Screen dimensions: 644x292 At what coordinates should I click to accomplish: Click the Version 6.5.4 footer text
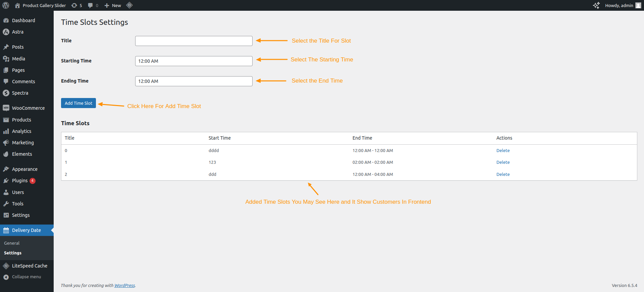(624, 285)
